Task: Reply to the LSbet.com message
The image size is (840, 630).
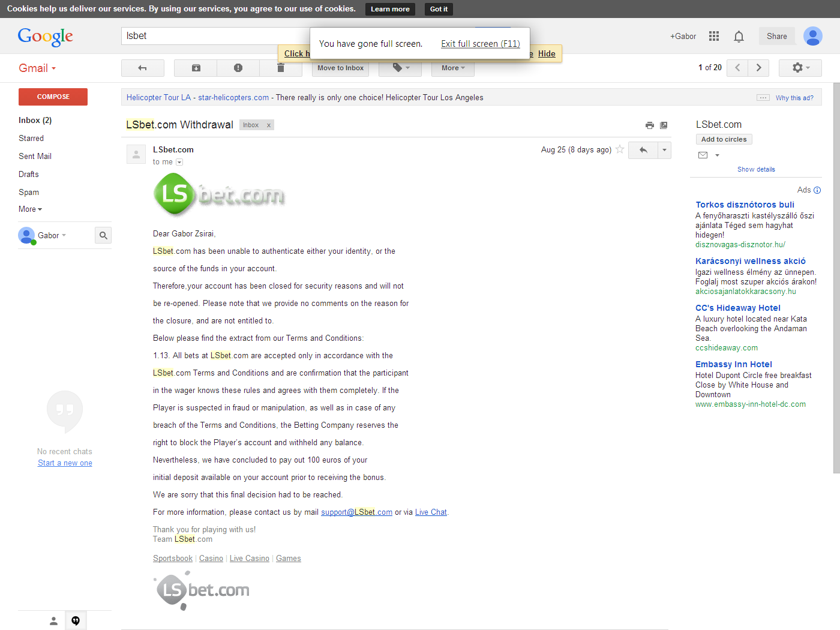Action: (x=643, y=150)
